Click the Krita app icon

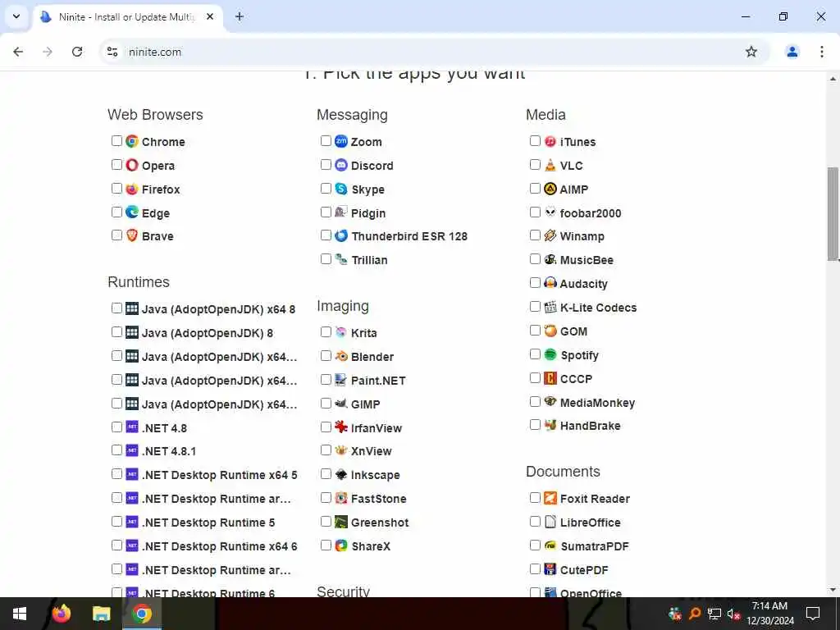coord(341,332)
